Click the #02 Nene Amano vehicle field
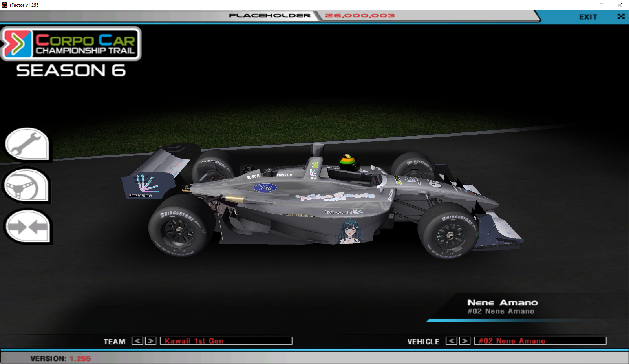This screenshot has width=629, height=364. tap(540, 341)
